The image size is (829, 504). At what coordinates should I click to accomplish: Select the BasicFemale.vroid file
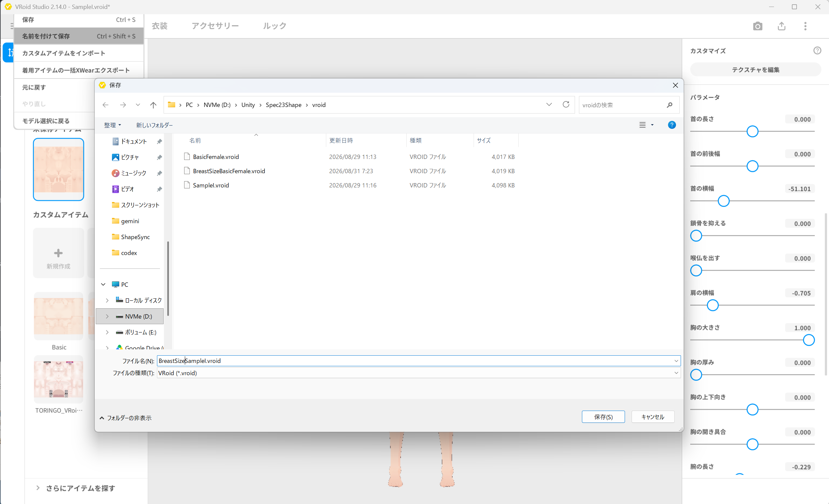pos(216,157)
